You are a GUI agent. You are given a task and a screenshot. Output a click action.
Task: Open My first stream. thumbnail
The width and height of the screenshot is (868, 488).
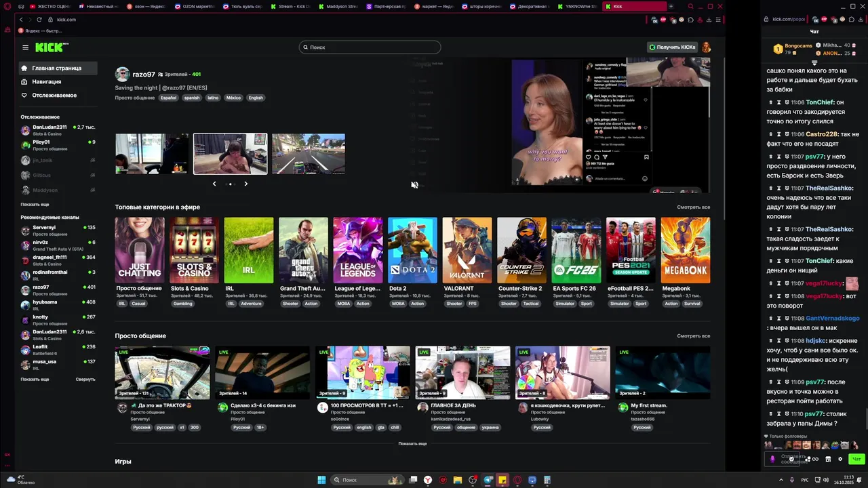[x=663, y=373]
